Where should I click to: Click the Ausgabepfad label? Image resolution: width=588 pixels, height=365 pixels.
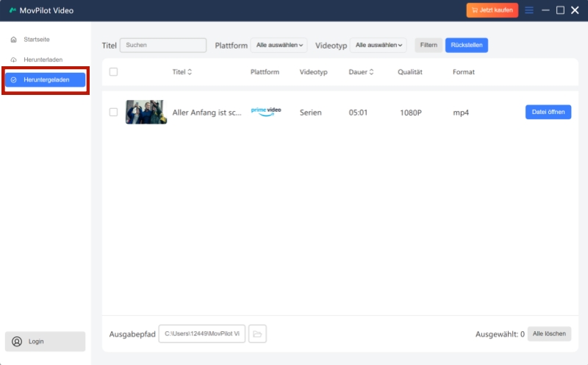[x=132, y=334]
